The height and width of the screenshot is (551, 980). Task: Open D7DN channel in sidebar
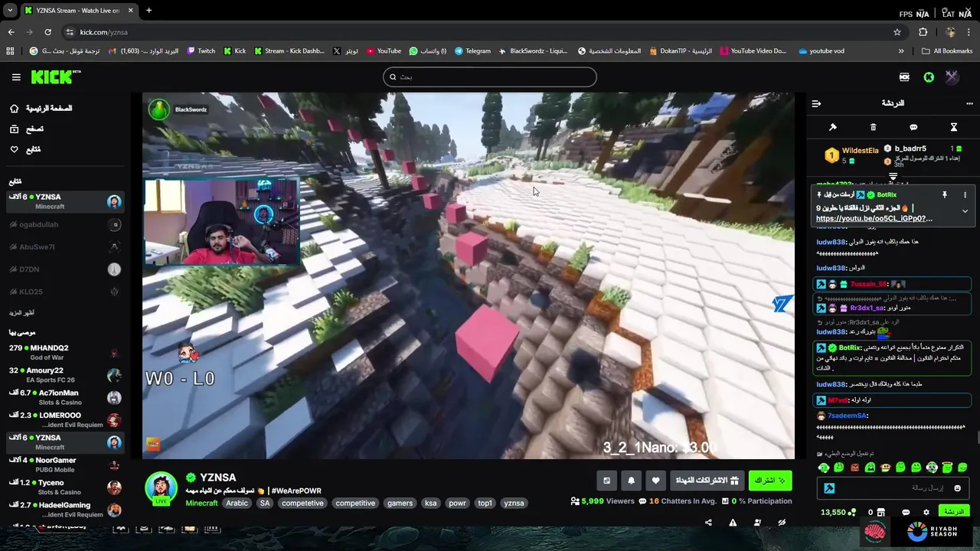(65, 269)
